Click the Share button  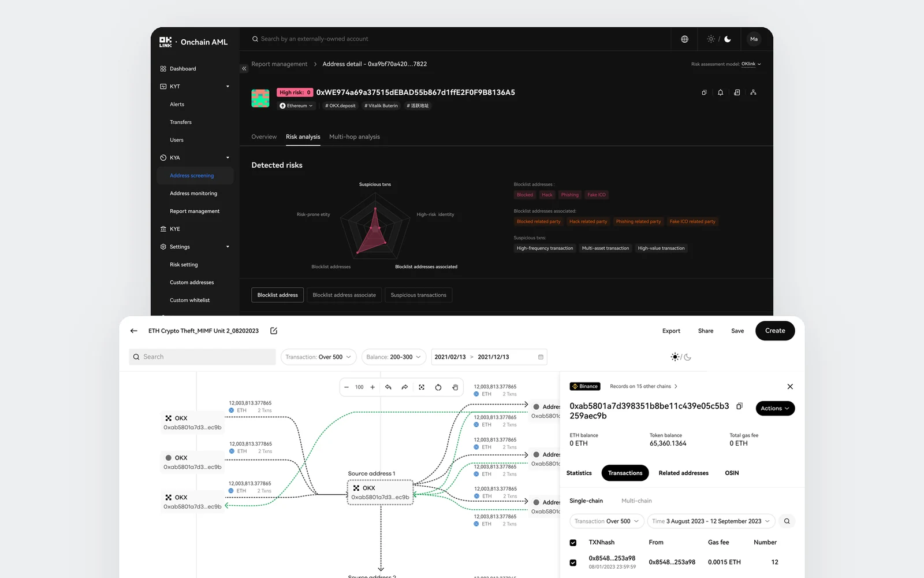[x=706, y=331]
